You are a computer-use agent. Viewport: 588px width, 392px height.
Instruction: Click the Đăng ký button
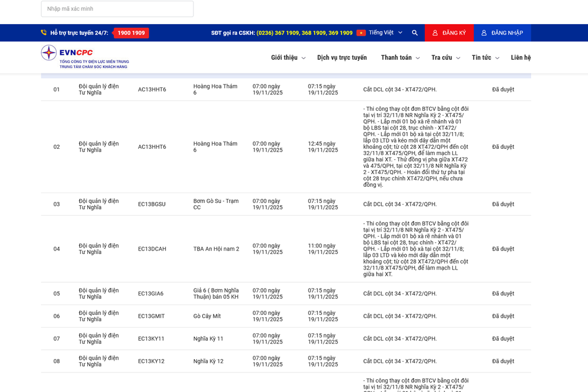pyautogui.click(x=449, y=33)
